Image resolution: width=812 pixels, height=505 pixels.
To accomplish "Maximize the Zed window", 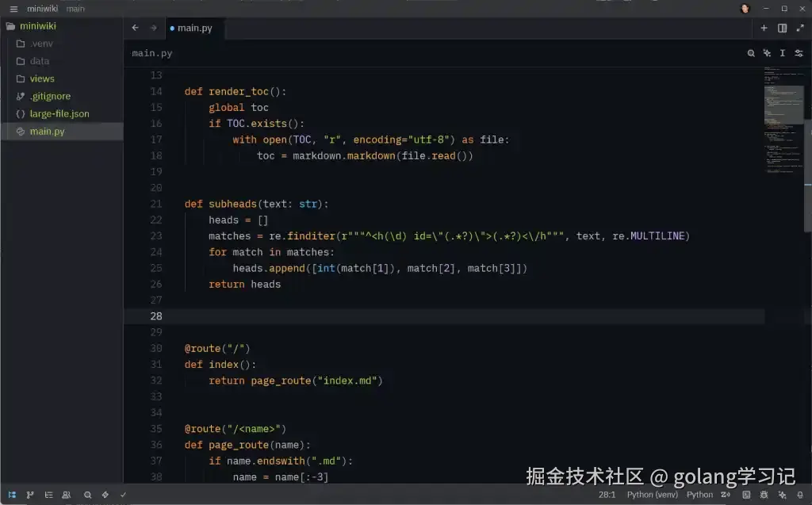I will point(784,8).
